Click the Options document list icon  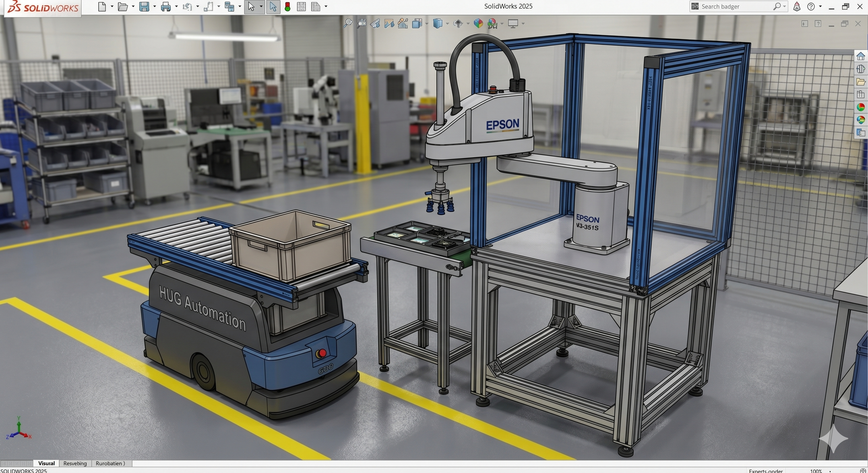[x=315, y=6]
